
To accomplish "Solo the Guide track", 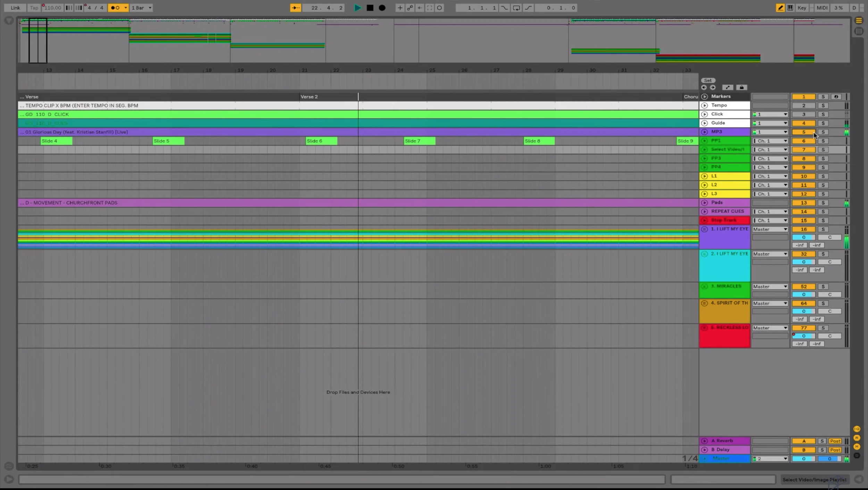I will click(823, 123).
